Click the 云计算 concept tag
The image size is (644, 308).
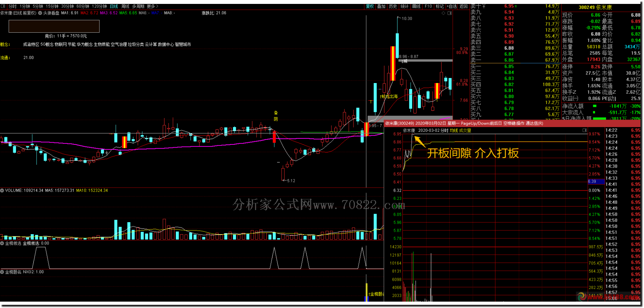pos(151,44)
